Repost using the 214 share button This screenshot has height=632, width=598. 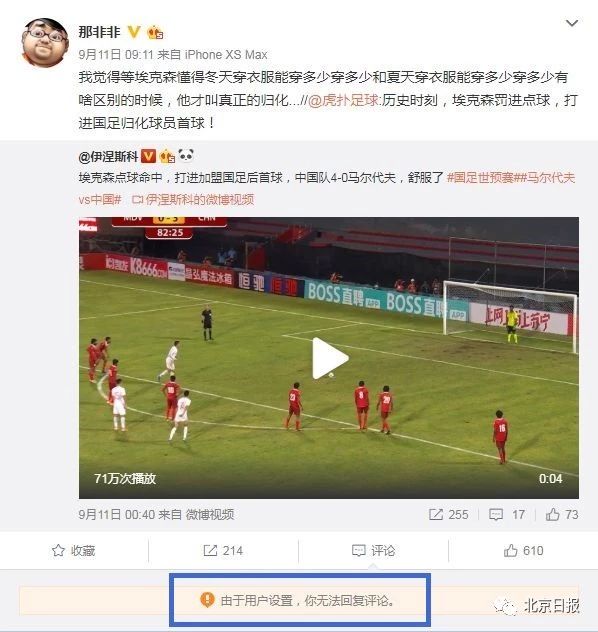[223, 551]
